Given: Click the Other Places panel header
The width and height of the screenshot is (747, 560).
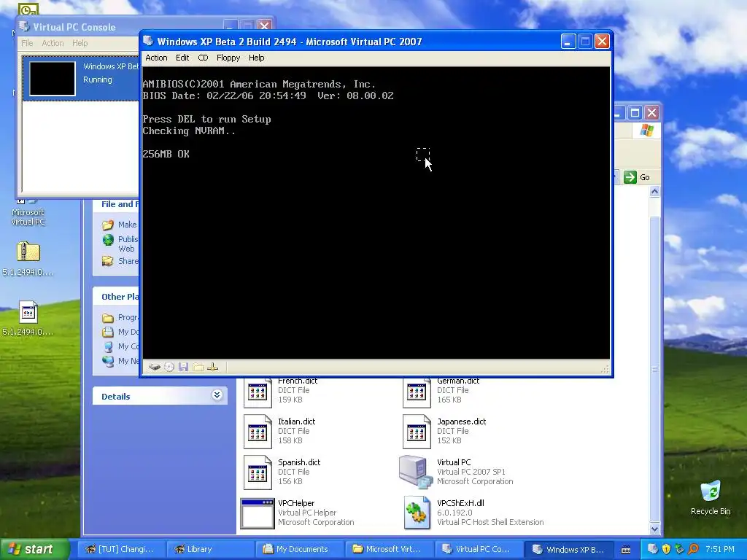Looking at the screenshot, I should (x=116, y=296).
